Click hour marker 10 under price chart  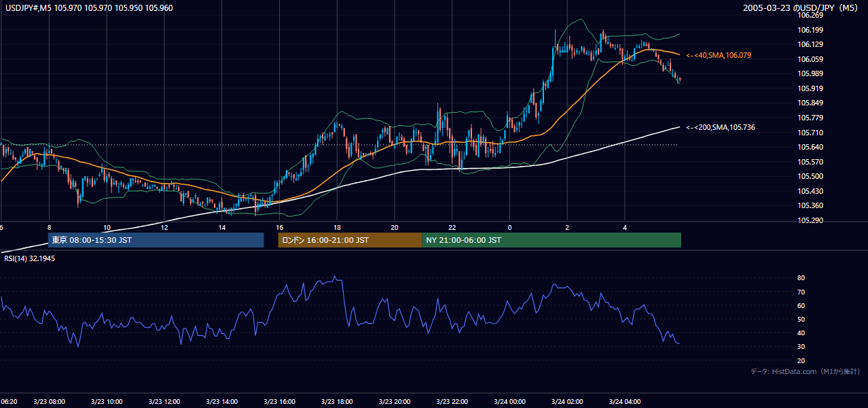pyautogui.click(x=107, y=227)
